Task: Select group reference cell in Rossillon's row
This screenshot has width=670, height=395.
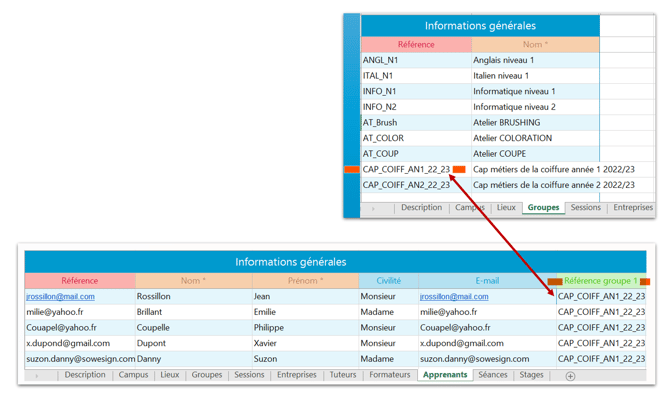Action: 601,297
